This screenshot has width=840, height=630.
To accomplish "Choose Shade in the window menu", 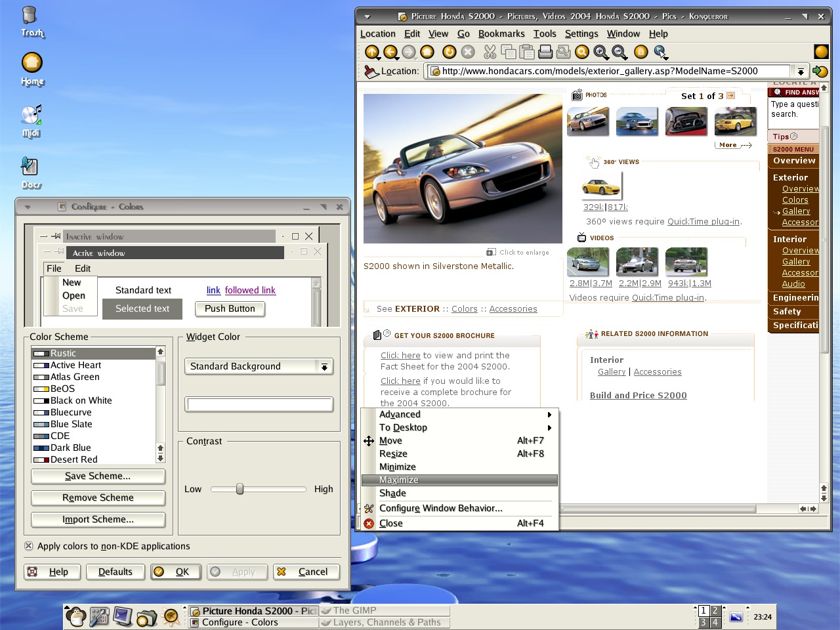I will tap(459, 493).
